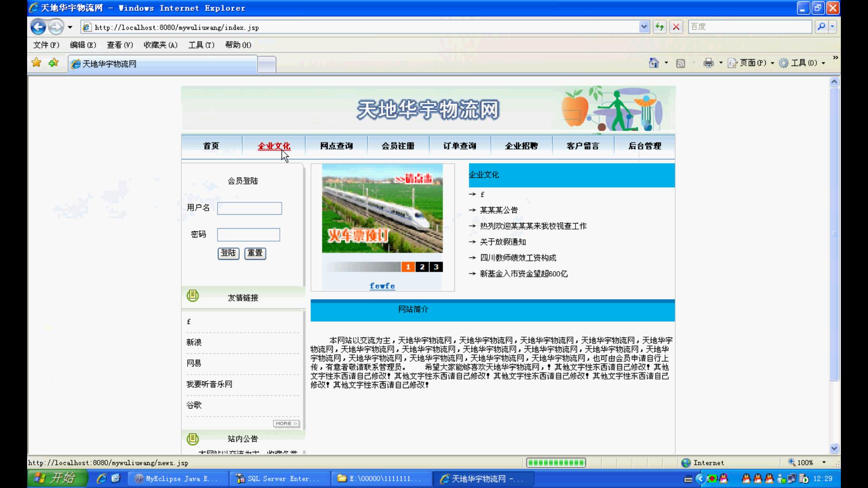Open the 文件(F) menu

pos(46,45)
